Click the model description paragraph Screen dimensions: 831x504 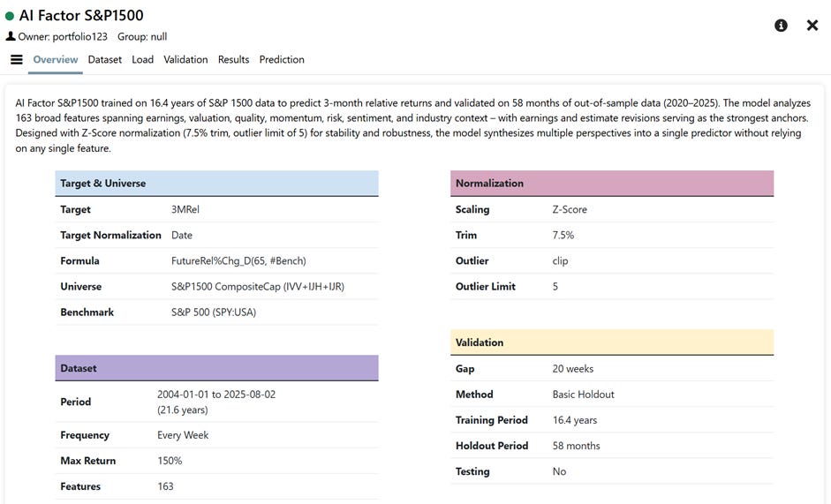point(413,125)
